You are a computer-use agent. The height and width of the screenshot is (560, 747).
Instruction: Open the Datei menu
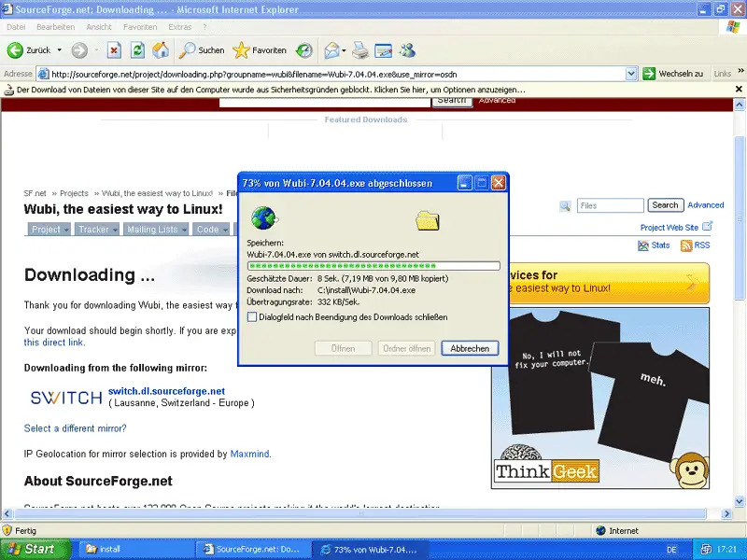click(x=16, y=27)
